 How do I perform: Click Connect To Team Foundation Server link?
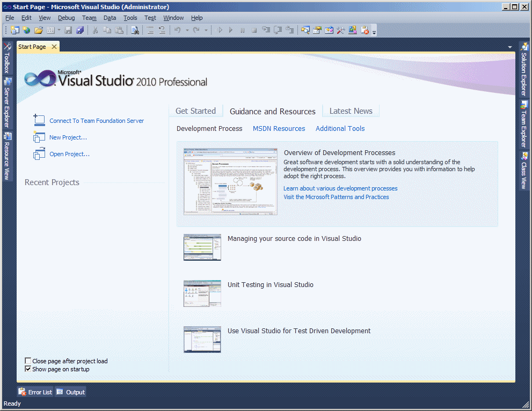point(97,121)
